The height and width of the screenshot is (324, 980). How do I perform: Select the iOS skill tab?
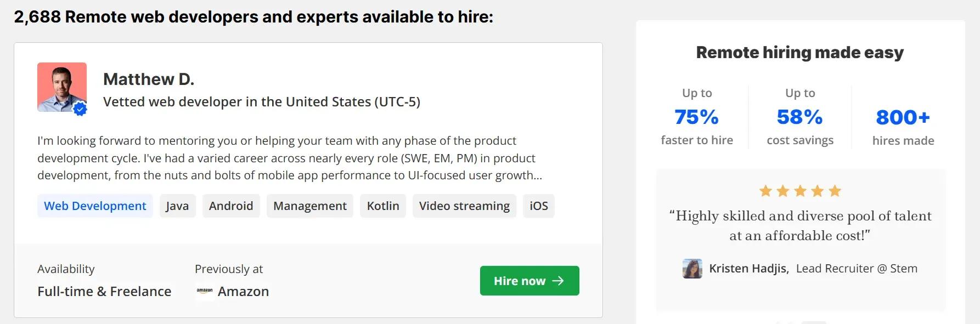tap(538, 206)
